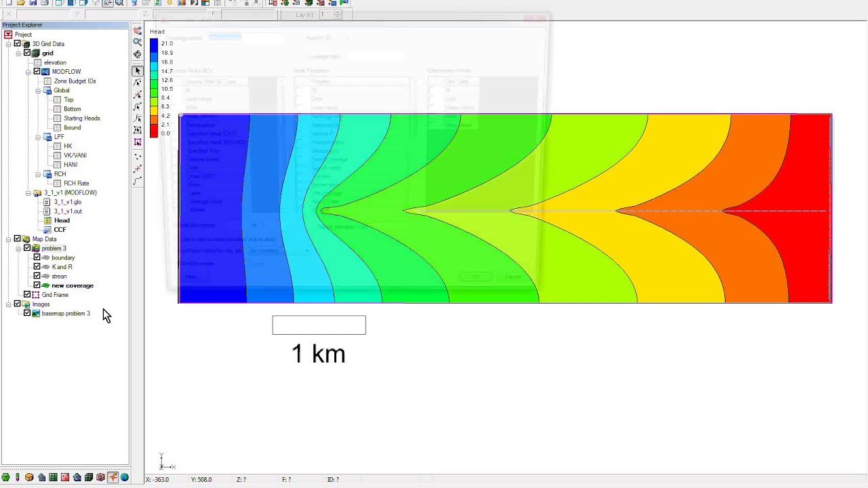Switch to GIS module globe icon
Screen dimensions: 868x488
point(124,478)
